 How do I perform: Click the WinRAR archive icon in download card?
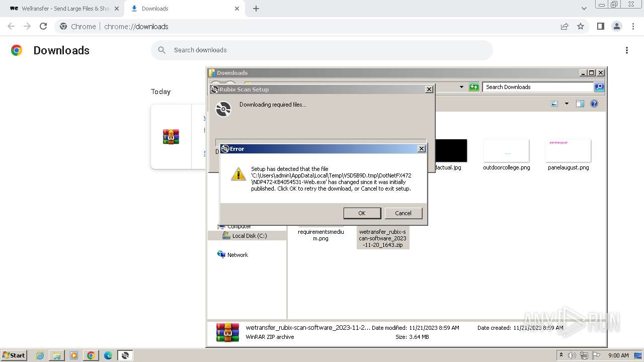pyautogui.click(x=171, y=137)
